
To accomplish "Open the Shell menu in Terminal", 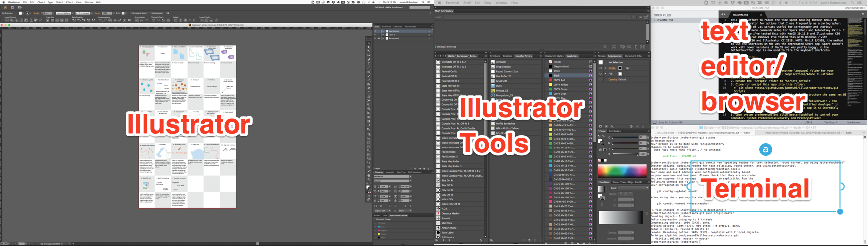I will tap(467, 2).
